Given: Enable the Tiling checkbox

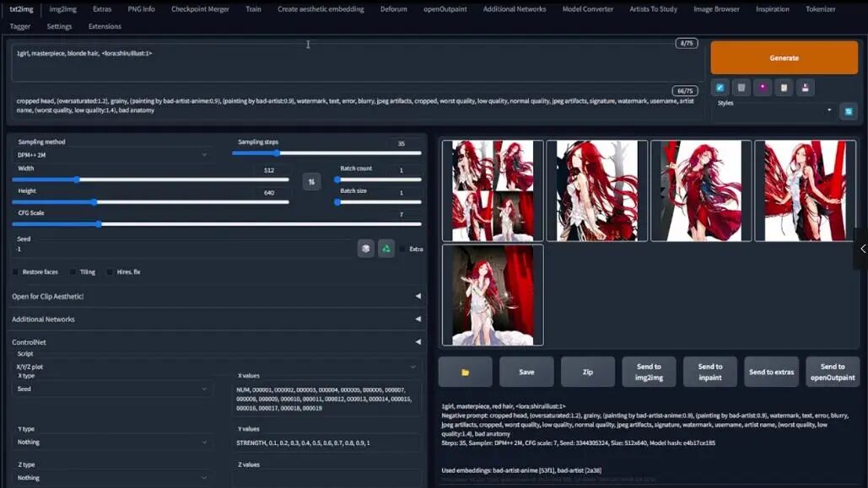Looking at the screenshot, I should pos(73,271).
